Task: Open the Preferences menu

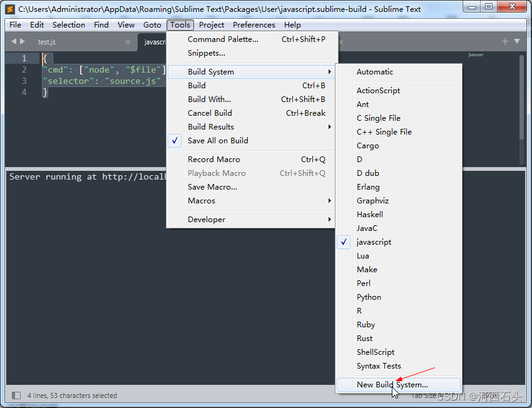Action: pyautogui.click(x=253, y=25)
